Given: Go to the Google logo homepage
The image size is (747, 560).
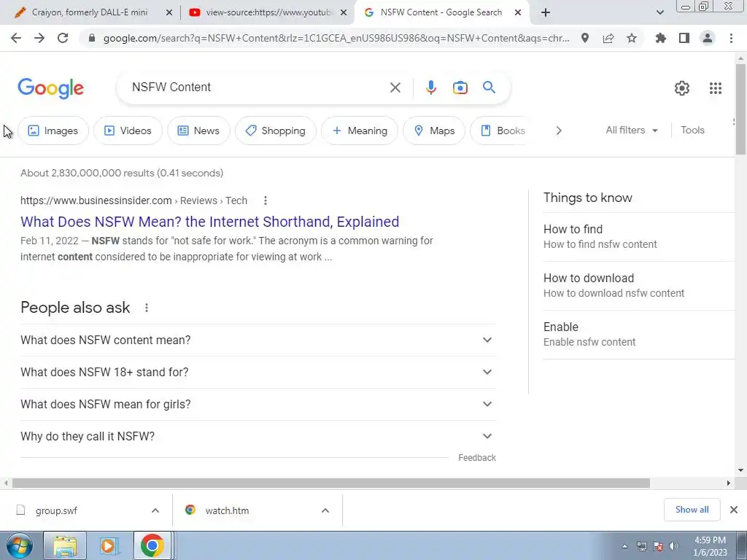Looking at the screenshot, I should 50,88.
